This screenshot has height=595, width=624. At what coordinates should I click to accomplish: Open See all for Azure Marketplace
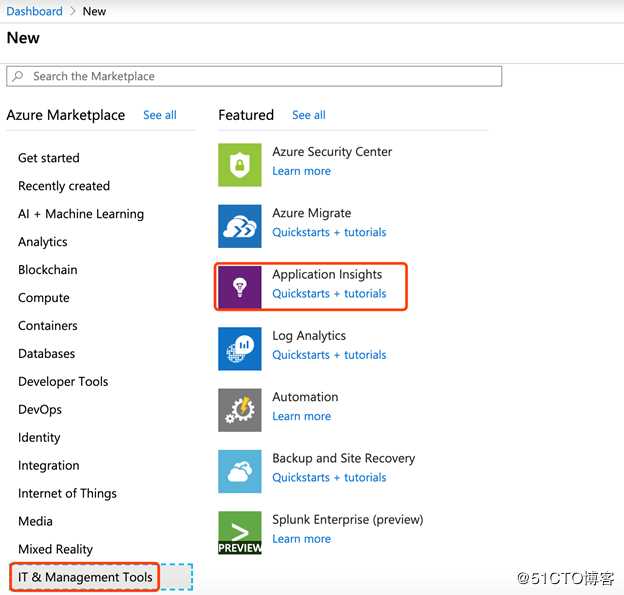tap(160, 115)
